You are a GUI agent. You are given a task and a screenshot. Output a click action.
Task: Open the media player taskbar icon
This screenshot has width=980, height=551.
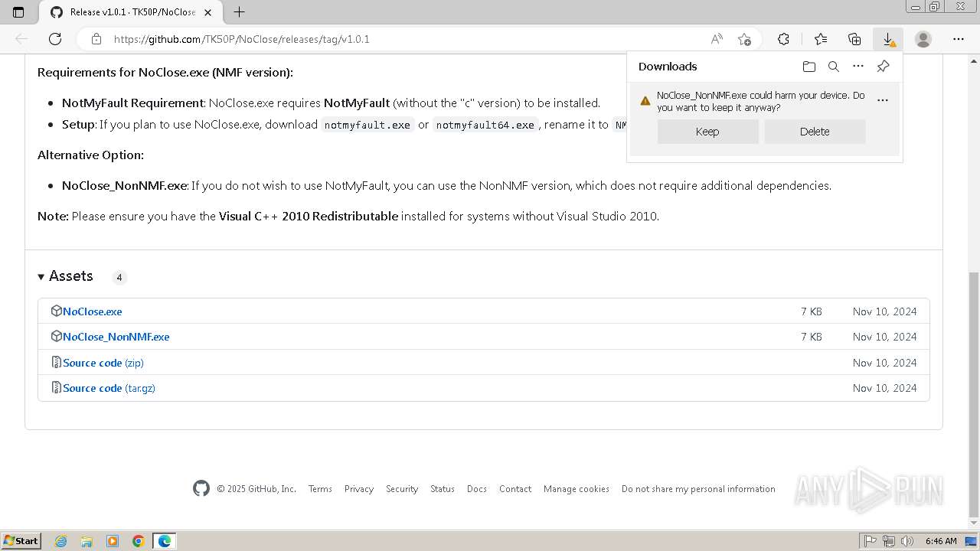coord(113,541)
